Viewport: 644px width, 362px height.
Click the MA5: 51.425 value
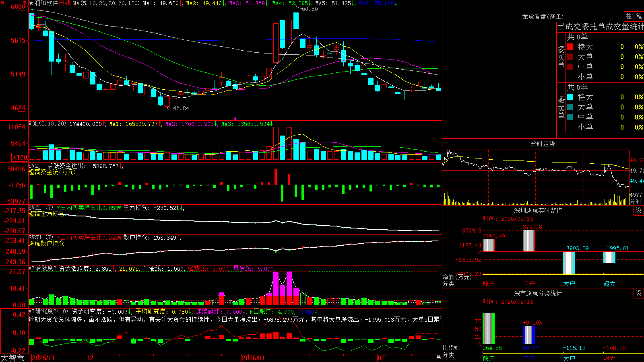tap(334, 3)
